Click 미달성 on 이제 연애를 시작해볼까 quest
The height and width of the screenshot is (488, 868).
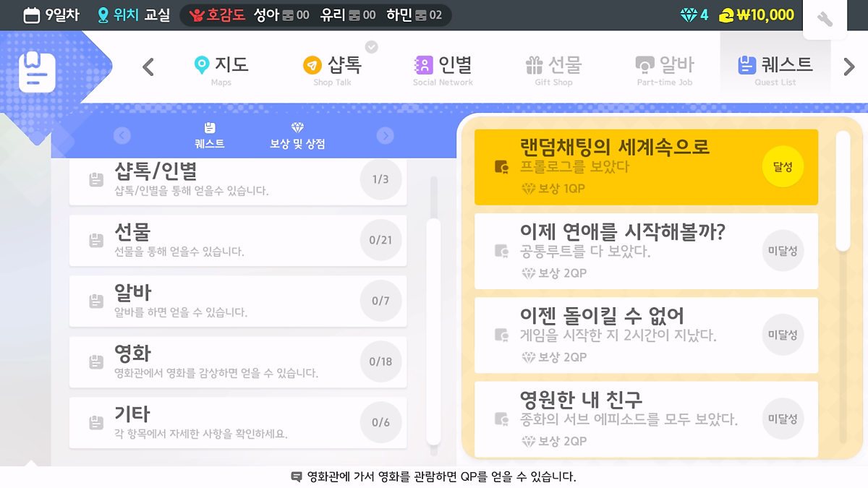coord(783,251)
